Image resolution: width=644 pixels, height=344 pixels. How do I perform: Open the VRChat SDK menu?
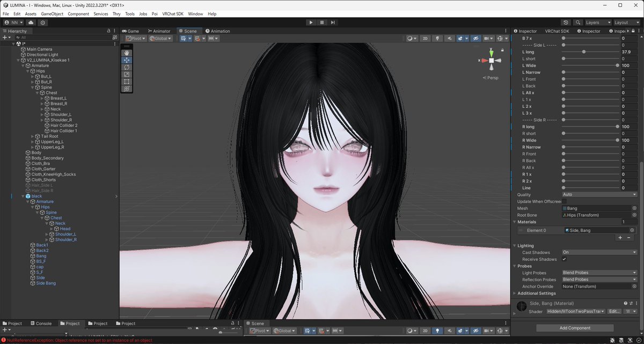(x=172, y=13)
